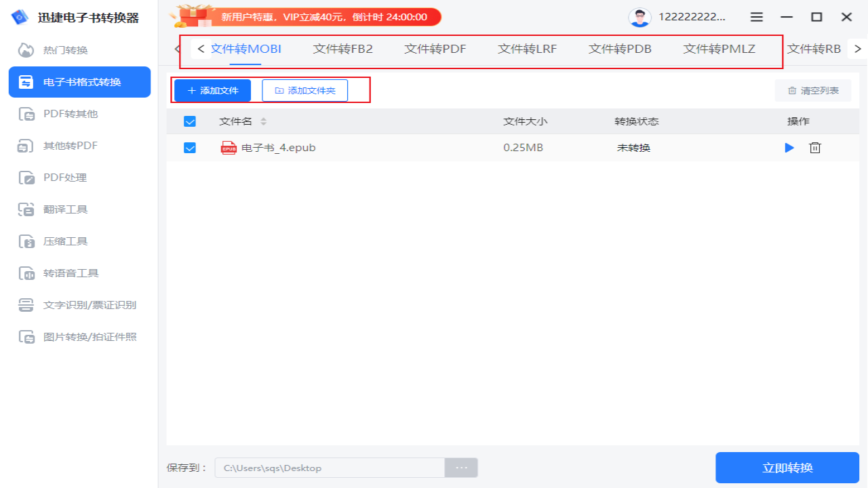Delete 电子书_4.epub using trash icon
Image resolution: width=868 pixels, height=488 pixels.
pyautogui.click(x=814, y=147)
